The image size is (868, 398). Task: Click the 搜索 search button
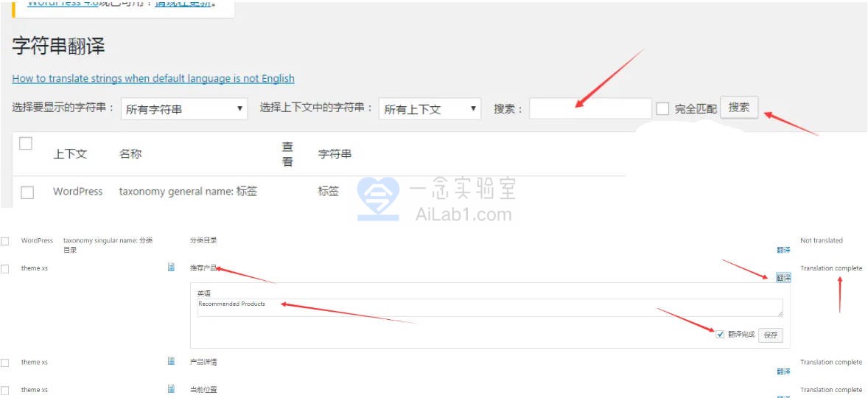(739, 108)
